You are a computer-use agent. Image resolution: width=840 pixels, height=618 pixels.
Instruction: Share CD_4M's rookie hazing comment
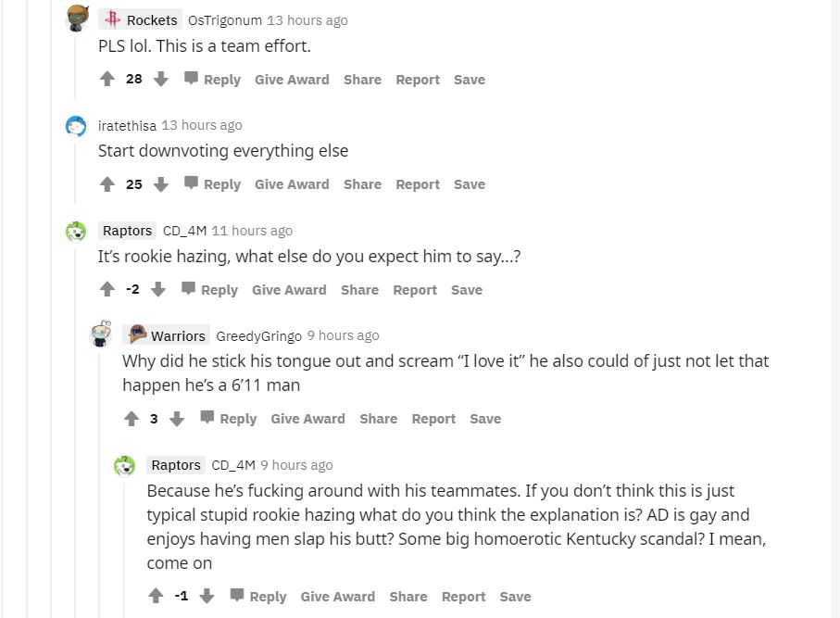[x=359, y=290]
